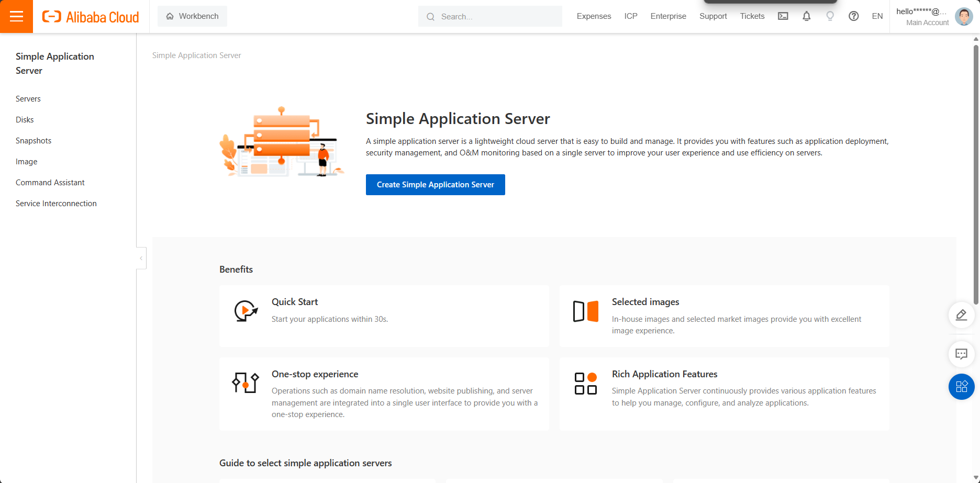Click the scrollbar down arrow
The height and width of the screenshot is (483, 980).
pyautogui.click(x=976, y=478)
